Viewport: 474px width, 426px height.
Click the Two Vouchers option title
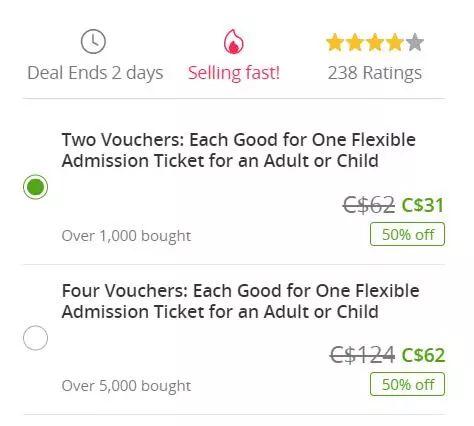pos(239,150)
